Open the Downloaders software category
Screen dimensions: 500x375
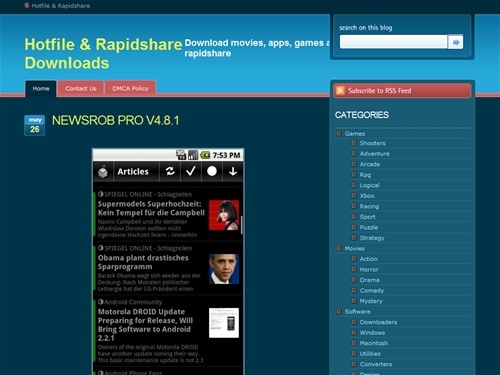378,322
